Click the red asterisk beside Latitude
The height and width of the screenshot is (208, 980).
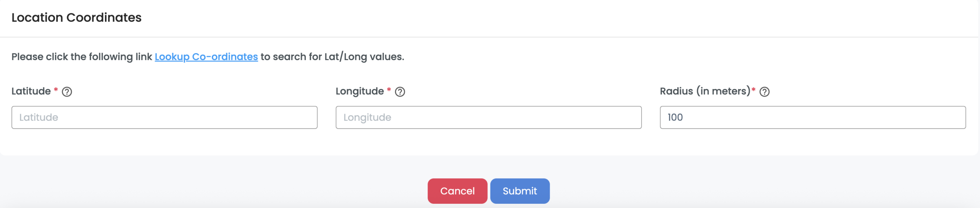click(56, 90)
